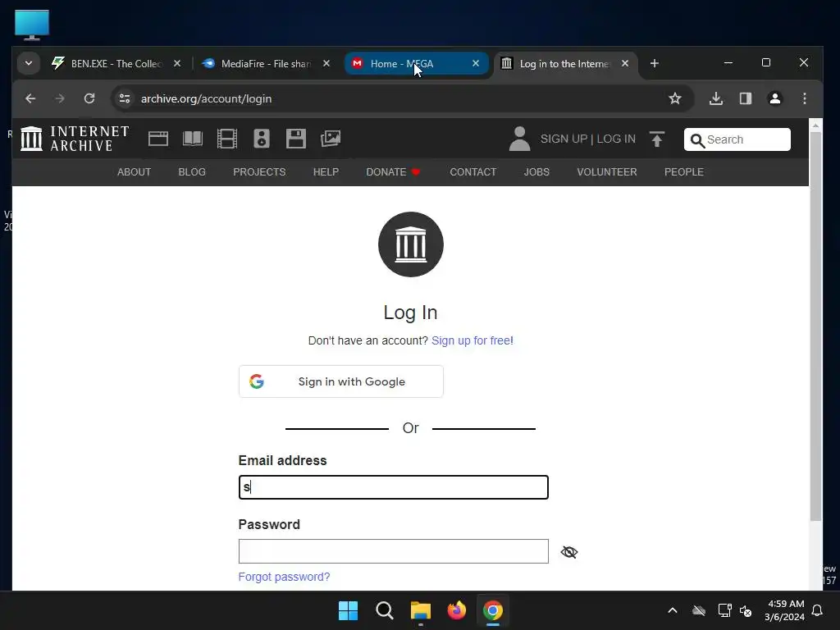The width and height of the screenshot is (840, 630).
Task: Open the Internet Archive texts book icon
Action: pos(192,139)
